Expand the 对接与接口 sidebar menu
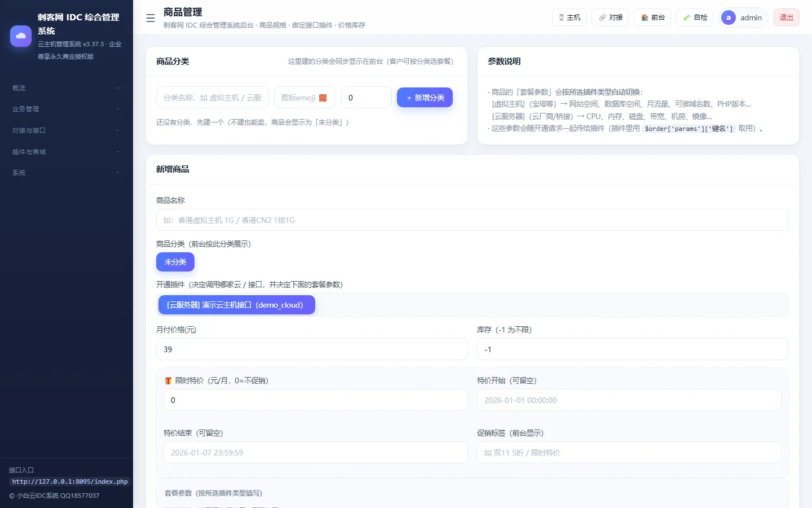 tap(67, 130)
